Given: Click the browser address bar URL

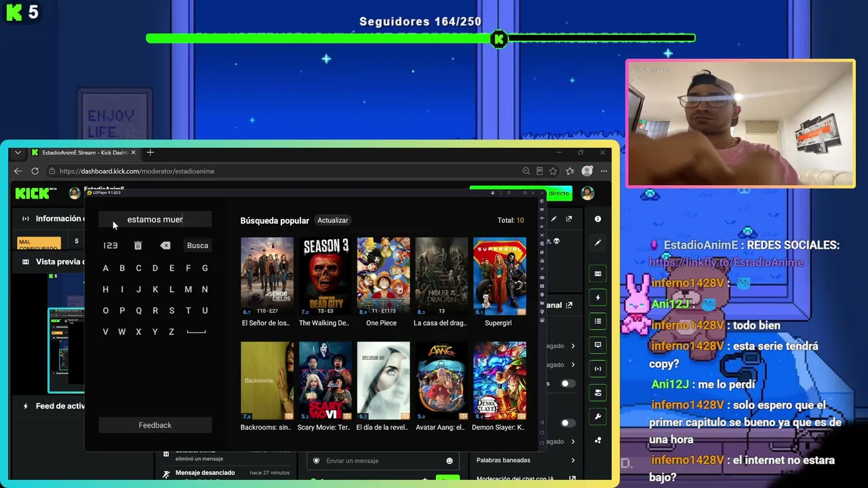Looking at the screenshot, I should 137,171.
